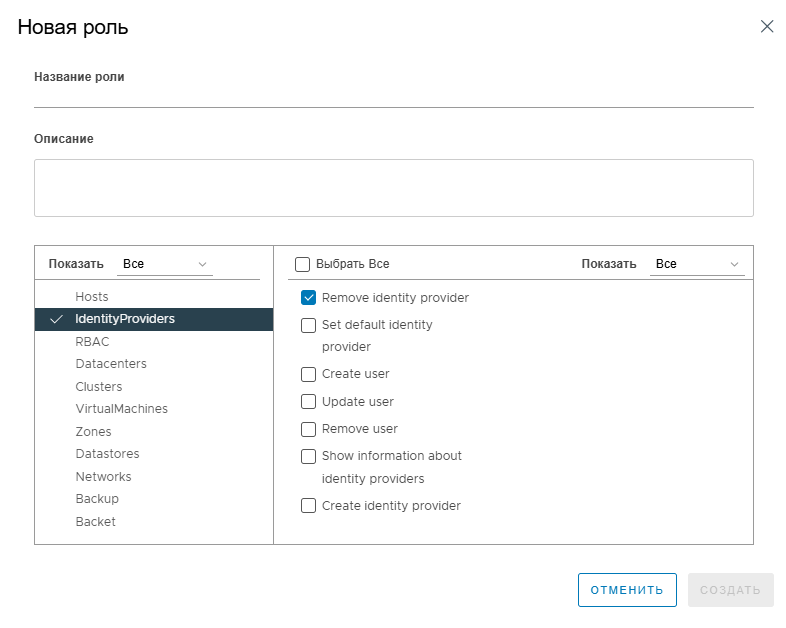
Task: Select the Zones category
Action: click(154, 432)
